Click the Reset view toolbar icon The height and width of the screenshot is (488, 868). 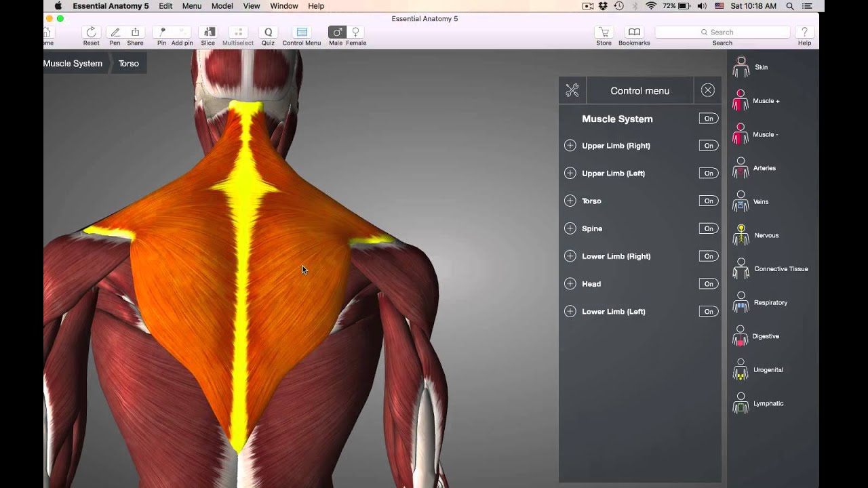91,32
